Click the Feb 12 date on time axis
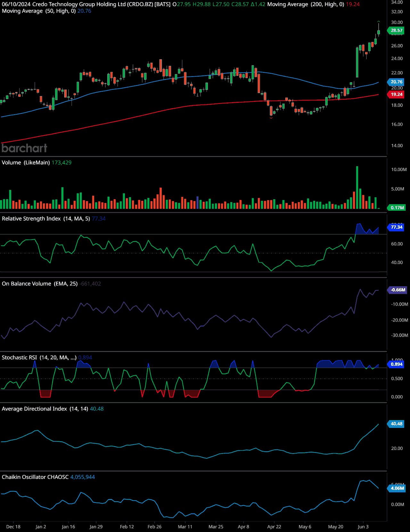This screenshot has height=532, width=410. 127,527
